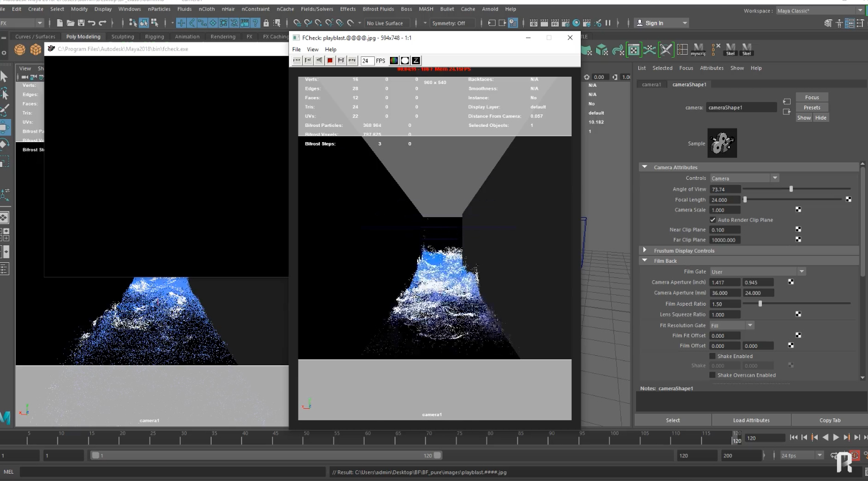Enable the Shake Enabled checkbox
Screen dimensions: 868x481
(713, 356)
